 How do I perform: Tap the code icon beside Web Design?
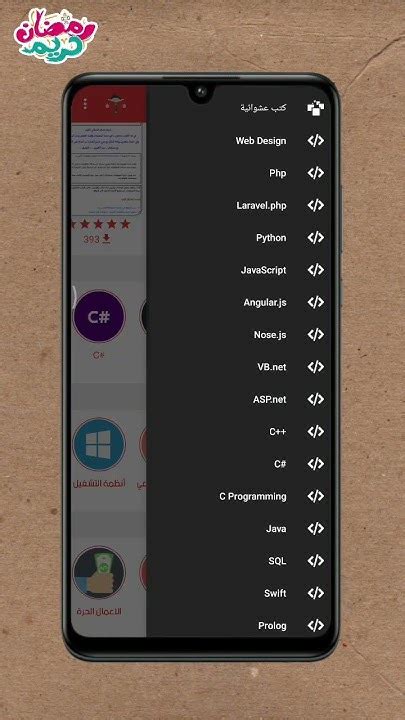tap(315, 141)
